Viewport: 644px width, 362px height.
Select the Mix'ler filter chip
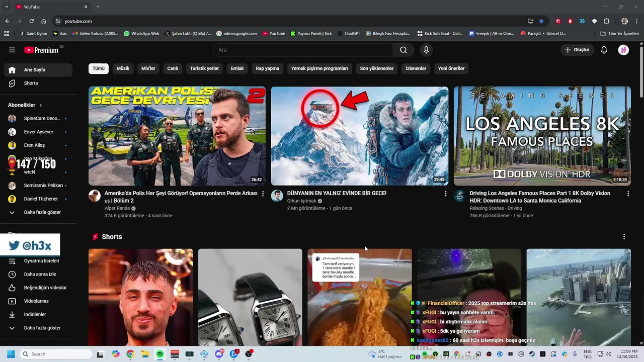coord(148,68)
